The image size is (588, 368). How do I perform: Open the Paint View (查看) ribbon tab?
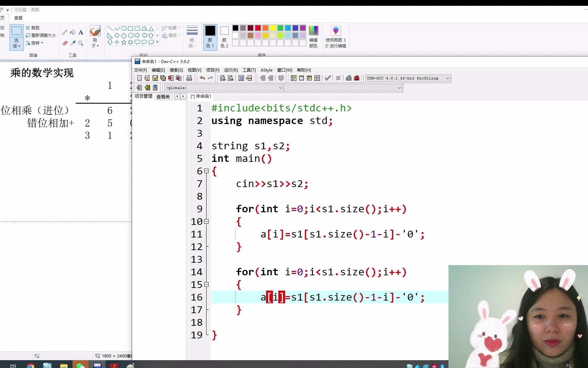tap(18, 18)
